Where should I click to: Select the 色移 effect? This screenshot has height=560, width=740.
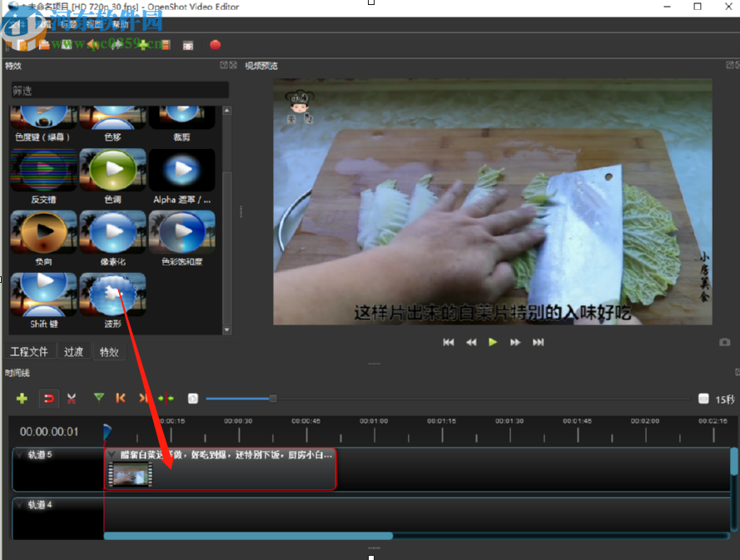coord(113,125)
